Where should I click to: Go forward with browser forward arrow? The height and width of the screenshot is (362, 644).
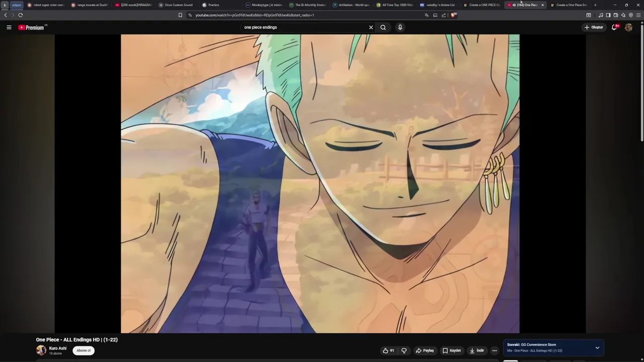[13, 15]
